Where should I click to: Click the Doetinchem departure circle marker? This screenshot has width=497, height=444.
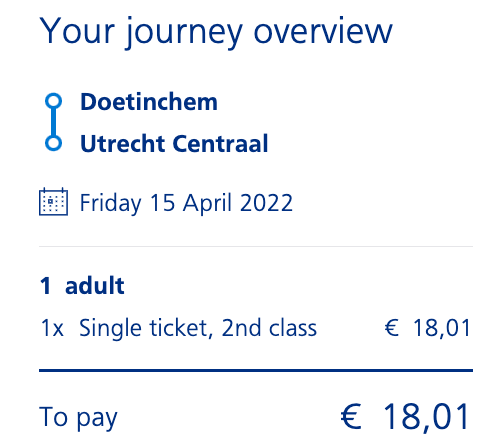54,101
